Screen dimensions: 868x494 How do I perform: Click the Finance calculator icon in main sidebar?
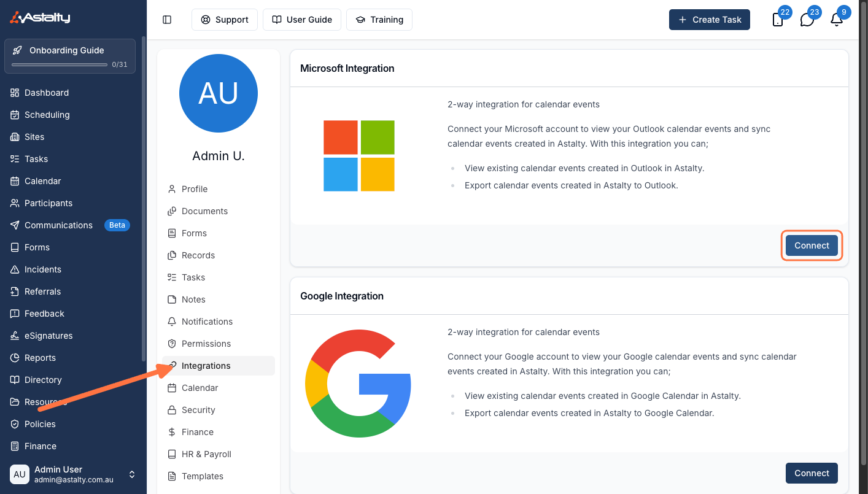click(15, 446)
